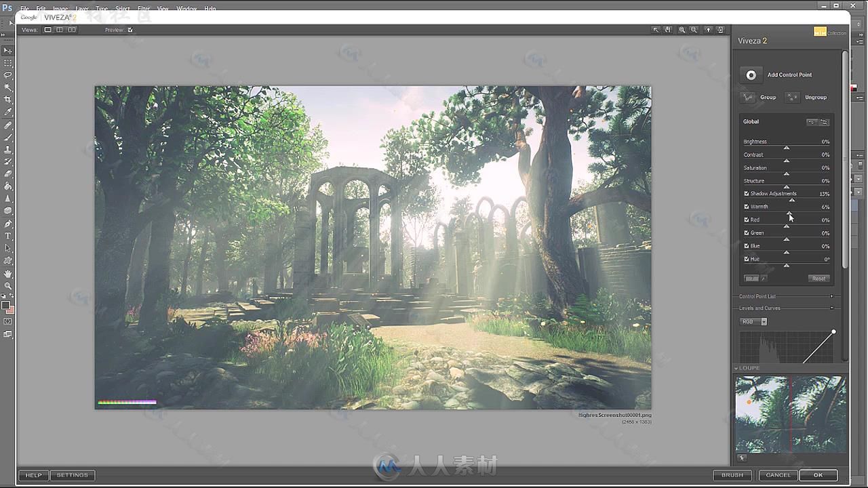This screenshot has width=868, height=488.
Task: Select the Clone Stamp tool
Action: coord(8,150)
